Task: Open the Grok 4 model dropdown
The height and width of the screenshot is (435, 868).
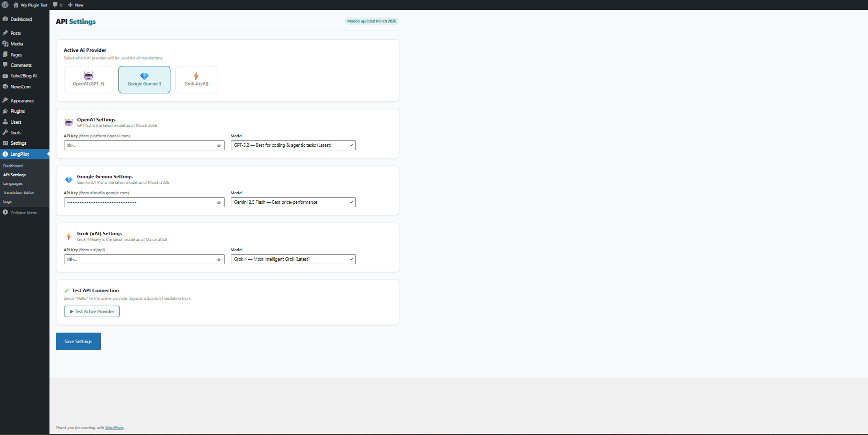Action: 293,259
